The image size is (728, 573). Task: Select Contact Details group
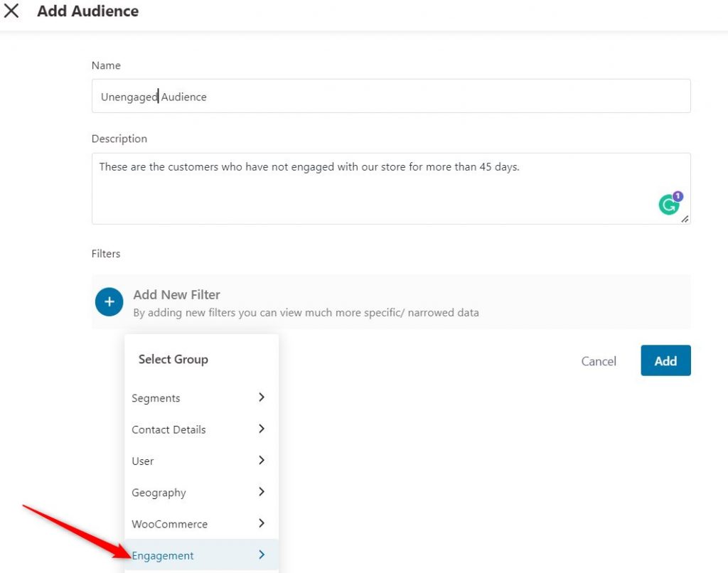[x=201, y=429]
